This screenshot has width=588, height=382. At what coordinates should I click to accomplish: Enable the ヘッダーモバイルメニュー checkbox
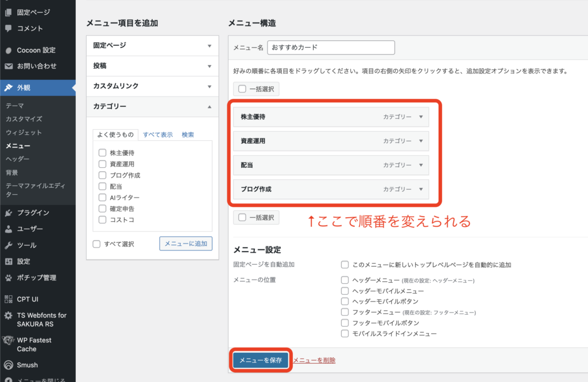click(345, 291)
